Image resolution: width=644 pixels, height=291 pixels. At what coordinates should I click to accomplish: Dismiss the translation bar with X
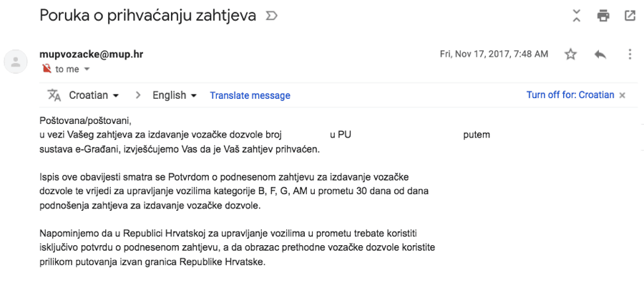click(623, 95)
